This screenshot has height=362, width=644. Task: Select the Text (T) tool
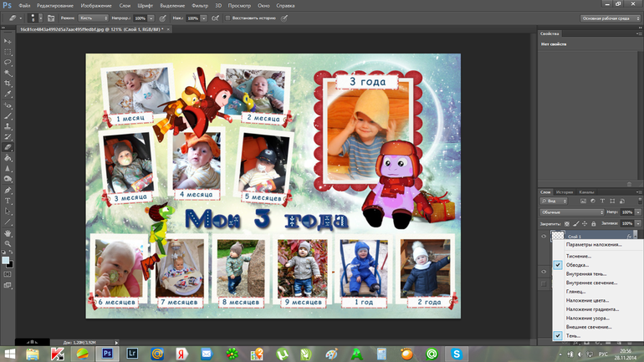[x=8, y=201]
